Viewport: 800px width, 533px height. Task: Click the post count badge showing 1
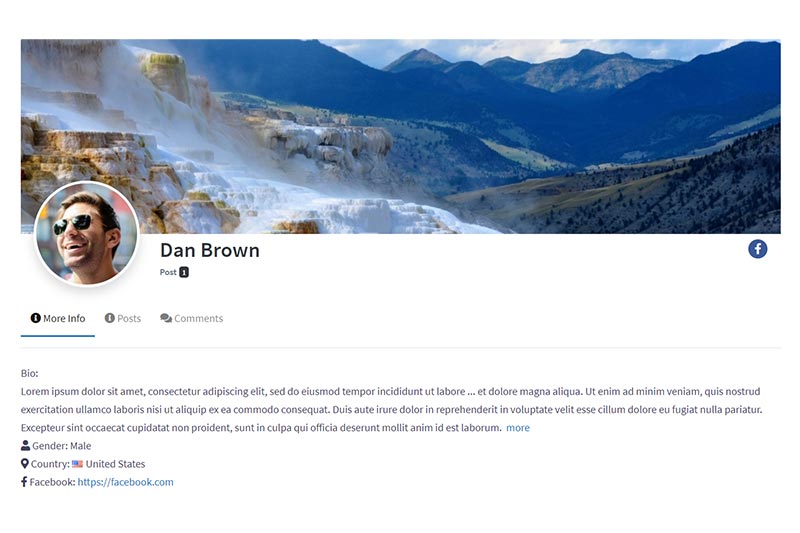pos(184,272)
